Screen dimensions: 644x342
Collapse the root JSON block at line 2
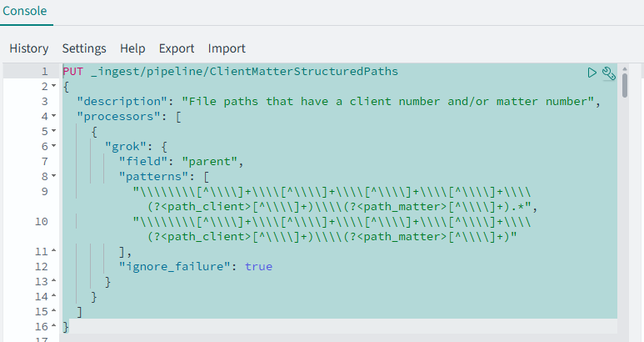pos(53,87)
